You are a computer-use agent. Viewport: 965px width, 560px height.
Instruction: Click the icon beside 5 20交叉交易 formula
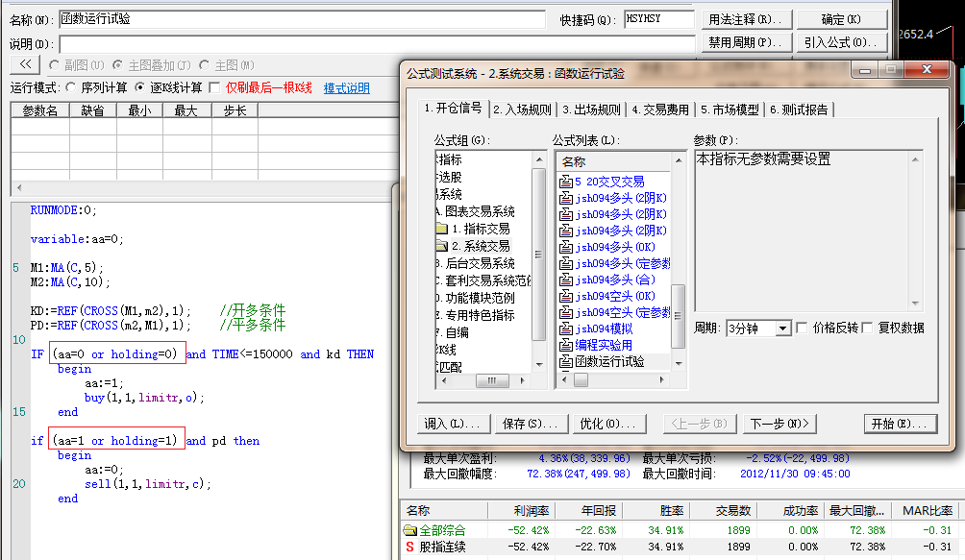tap(566, 183)
